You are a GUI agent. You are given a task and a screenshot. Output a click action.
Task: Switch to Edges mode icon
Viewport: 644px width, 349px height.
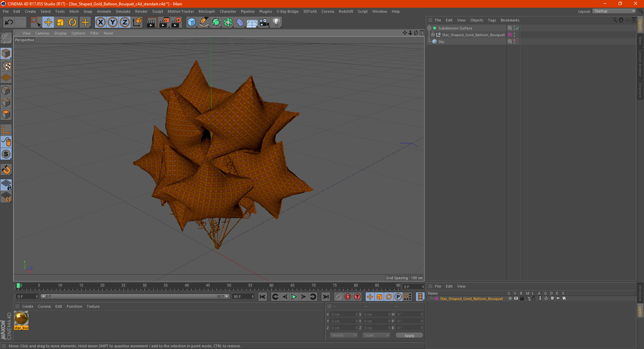click(x=6, y=102)
